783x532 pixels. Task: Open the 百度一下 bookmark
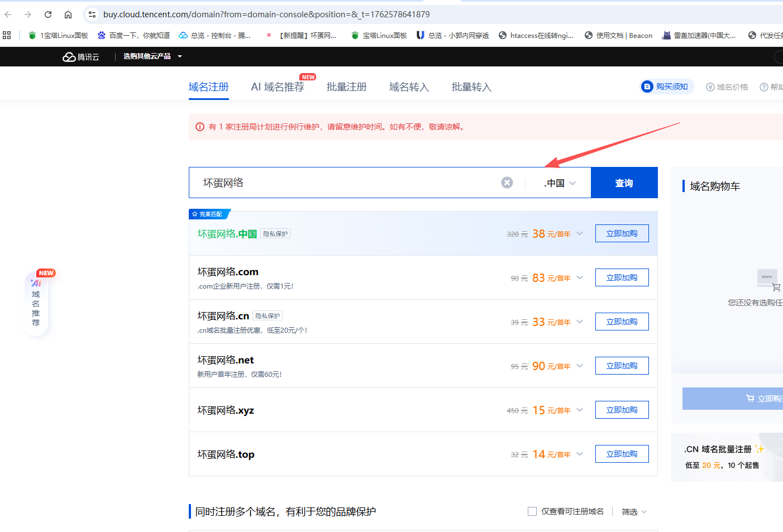coord(133,35)
